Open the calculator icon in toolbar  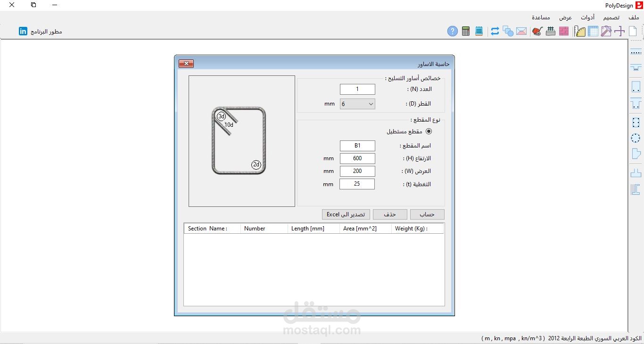[466, 32]
